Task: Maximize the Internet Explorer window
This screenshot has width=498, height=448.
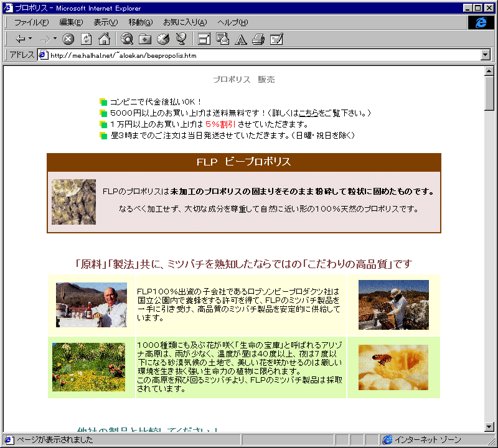Action: 477,8
